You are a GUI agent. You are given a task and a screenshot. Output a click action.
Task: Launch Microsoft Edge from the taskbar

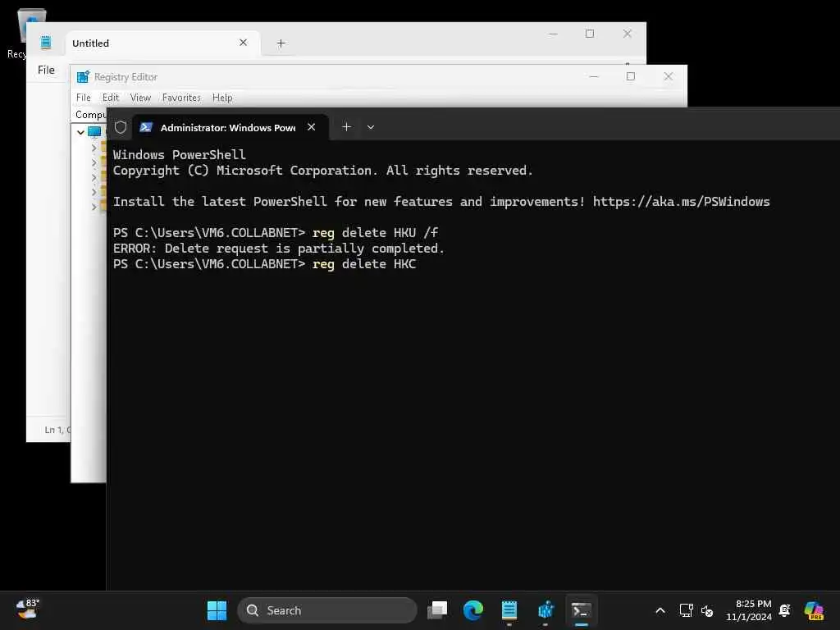coord(473,610)
